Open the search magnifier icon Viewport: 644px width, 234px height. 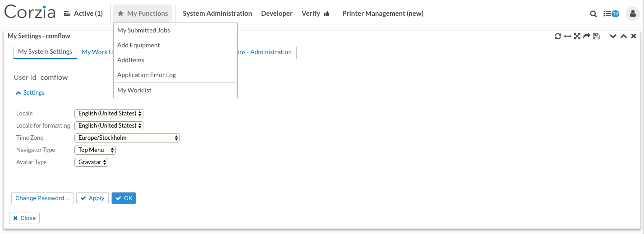click(x=593, y=14)
